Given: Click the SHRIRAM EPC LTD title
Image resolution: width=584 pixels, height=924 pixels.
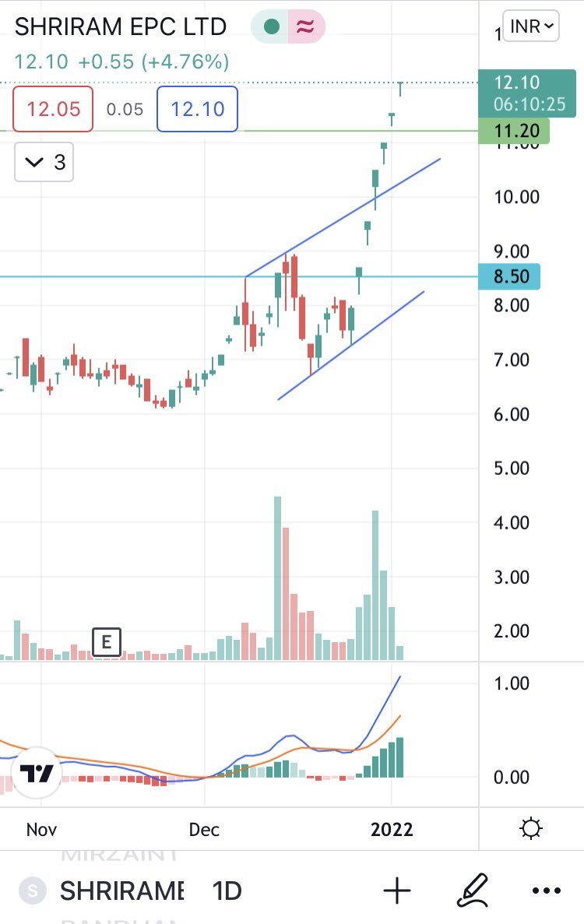Looking at the screenshot, I should tap(120, 27).
